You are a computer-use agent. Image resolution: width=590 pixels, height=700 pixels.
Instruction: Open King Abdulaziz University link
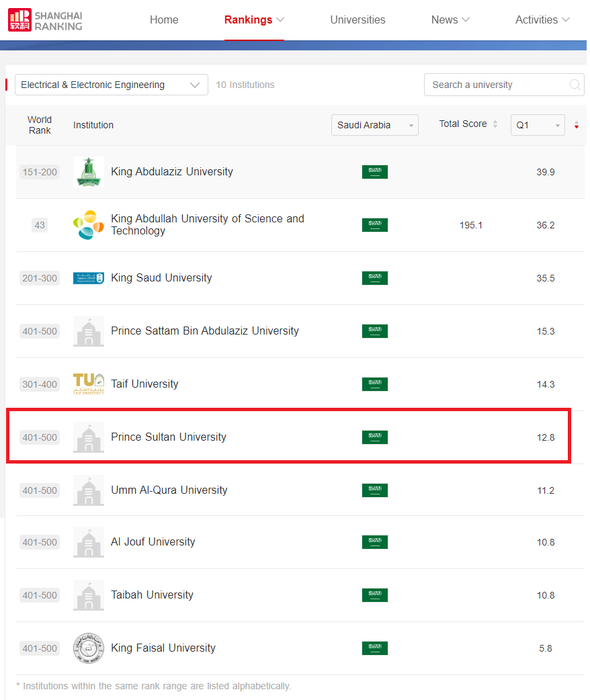[x=172, y=172]
